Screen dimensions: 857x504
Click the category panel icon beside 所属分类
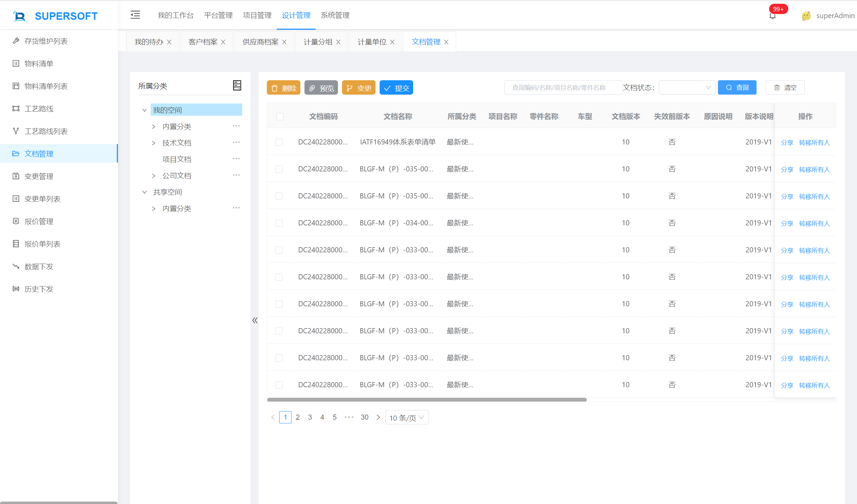(x=237, y=85)
